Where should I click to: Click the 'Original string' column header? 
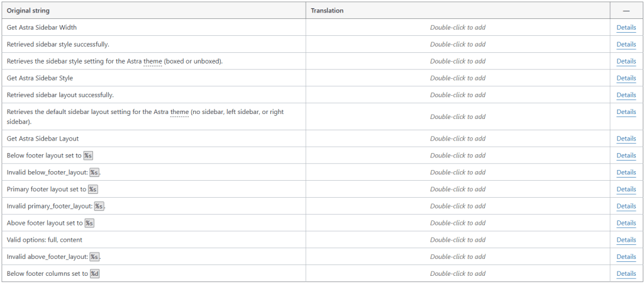click(28, 11)
